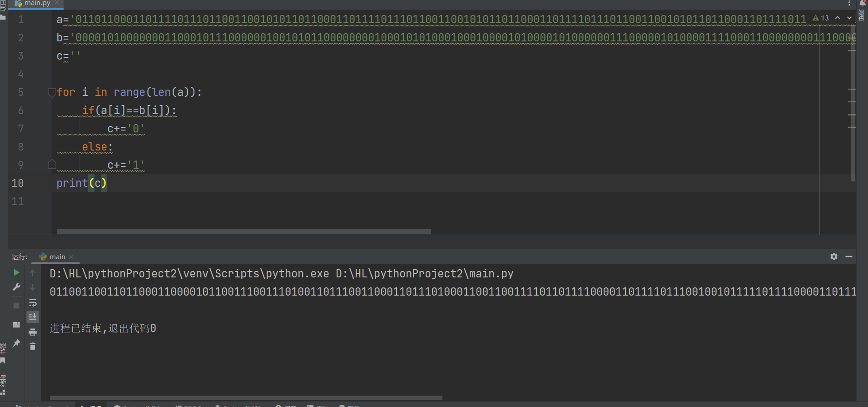Click the else: keyword line
Viewport: 868px width, 407px height.
click(x=97, y=147)
